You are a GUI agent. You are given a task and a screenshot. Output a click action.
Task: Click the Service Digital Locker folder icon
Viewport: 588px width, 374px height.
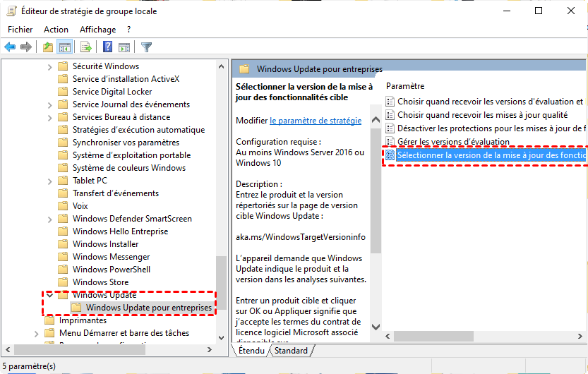[x=63, y=92]
